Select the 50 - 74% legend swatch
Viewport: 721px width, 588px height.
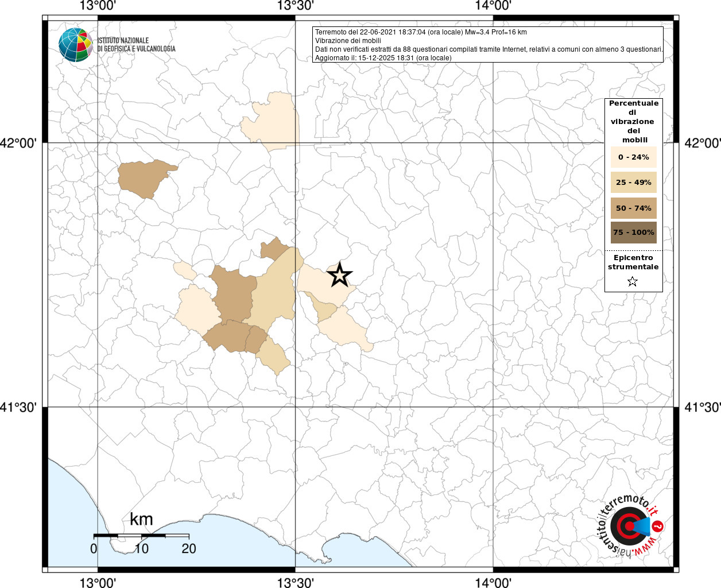[634, 208]
